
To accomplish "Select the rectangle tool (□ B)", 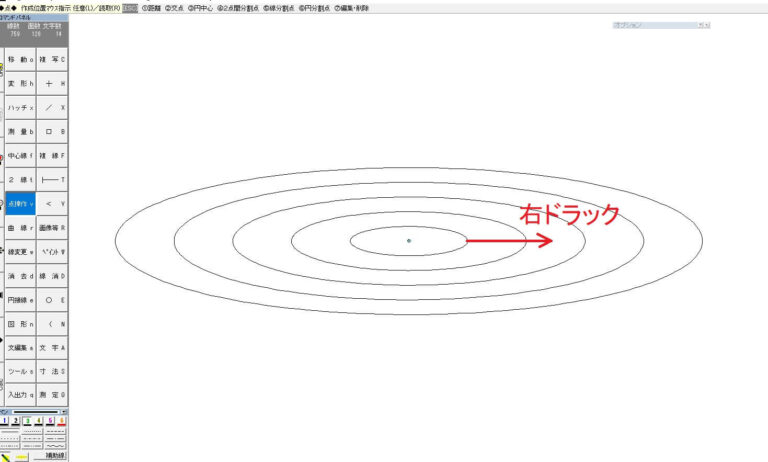I will pos(52,132).
